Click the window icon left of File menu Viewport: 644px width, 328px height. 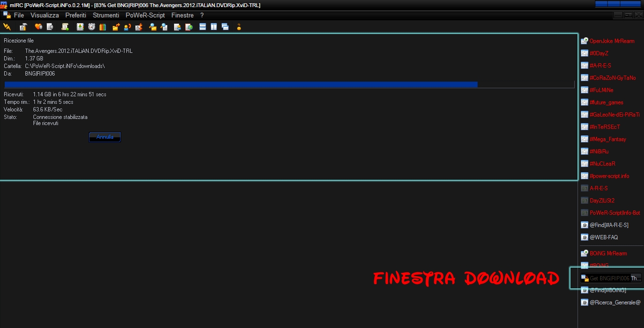point(7,15)
